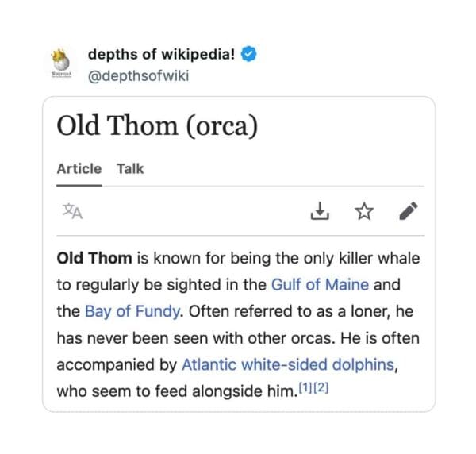476x454 pixels.
Task: Open the Gulf of Maine link
Action: [320, 284]
